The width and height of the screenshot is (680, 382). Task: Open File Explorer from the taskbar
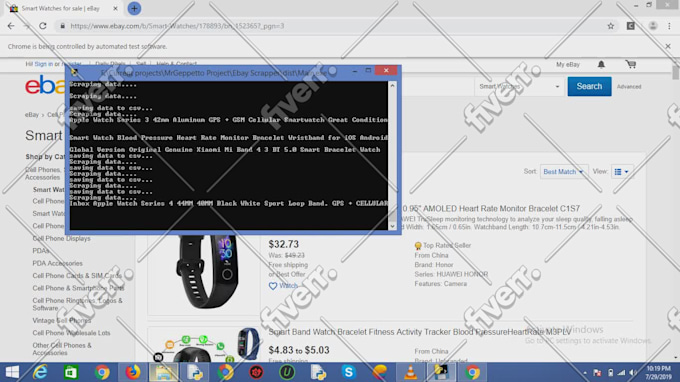pyautogui.click(x=163, y=372)
